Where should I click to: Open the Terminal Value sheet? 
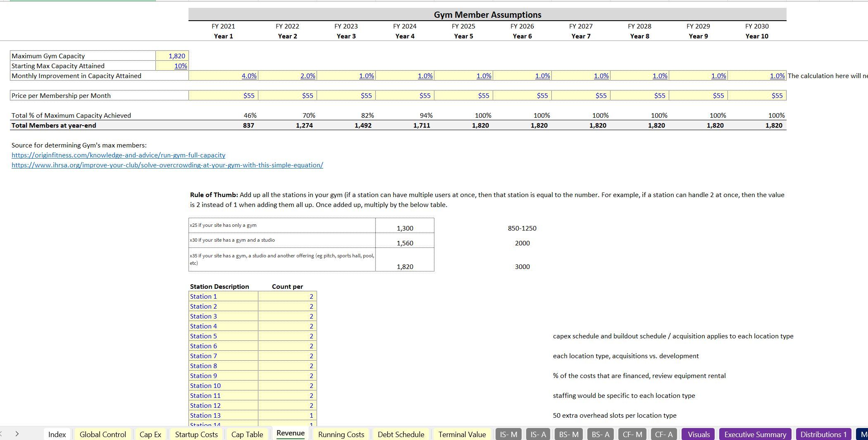pyautogui.click(x=462, y=434)
